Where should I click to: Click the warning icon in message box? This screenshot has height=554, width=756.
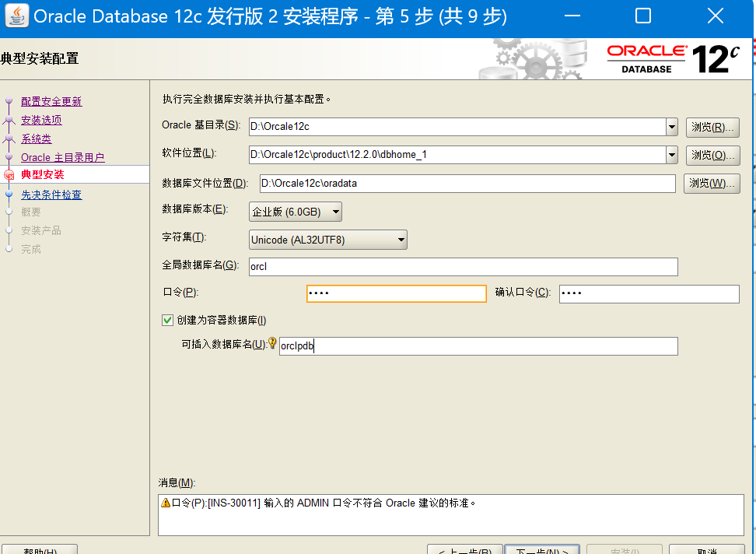tap(166, 503)
